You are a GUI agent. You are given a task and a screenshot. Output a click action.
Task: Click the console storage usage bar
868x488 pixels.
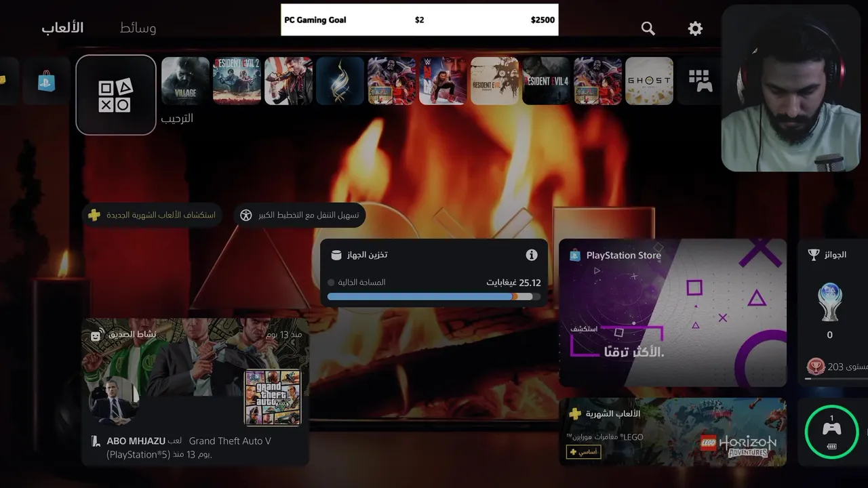[x=434, y=296]
